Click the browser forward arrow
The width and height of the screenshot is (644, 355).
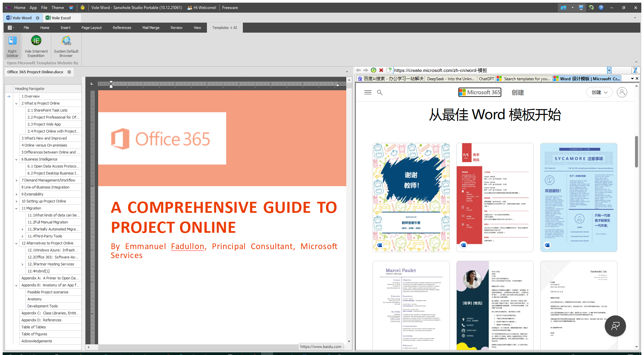pyautogui.click(x=366, y=70)
